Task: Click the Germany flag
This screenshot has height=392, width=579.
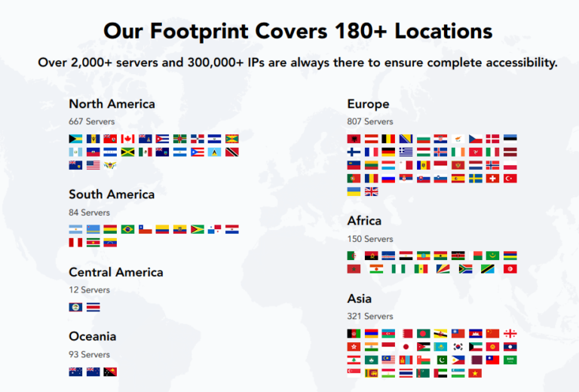Action: point(388,152)
